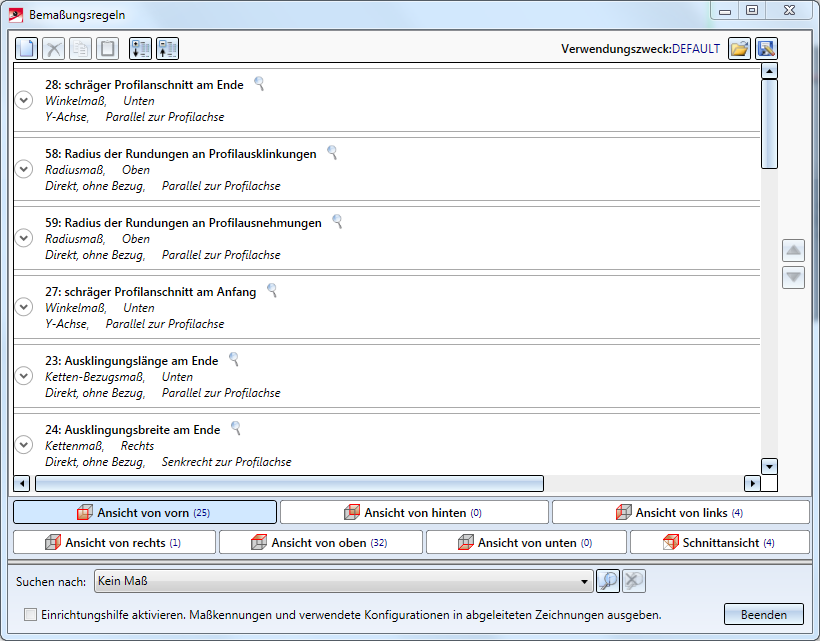Screen dimensions: 820x641
Task: Click vertical scrollbar up arrow
Action: [769, 71]
